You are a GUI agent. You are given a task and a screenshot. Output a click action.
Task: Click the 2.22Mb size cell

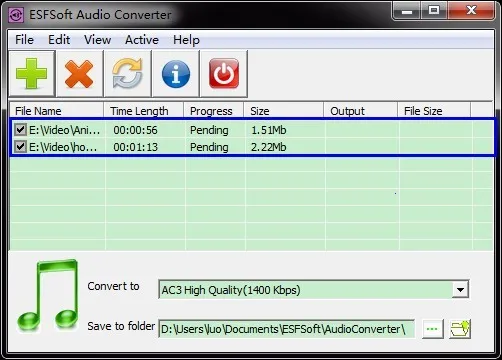pos(269,147)
